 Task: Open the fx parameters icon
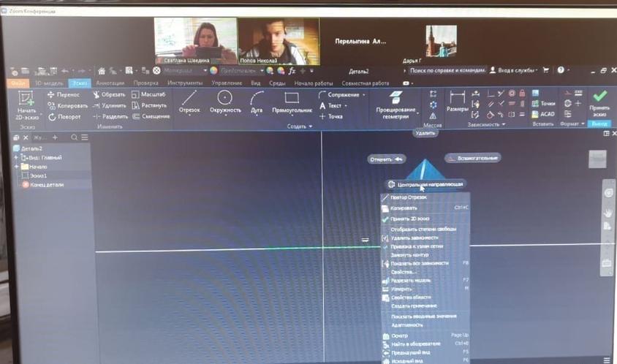[292, 71]
